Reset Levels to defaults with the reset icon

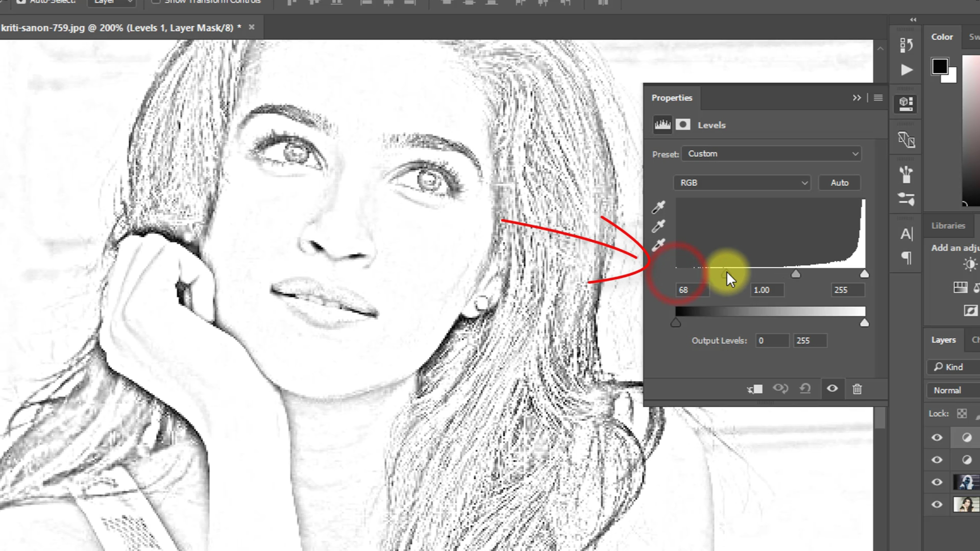click(x=805, y=389)
